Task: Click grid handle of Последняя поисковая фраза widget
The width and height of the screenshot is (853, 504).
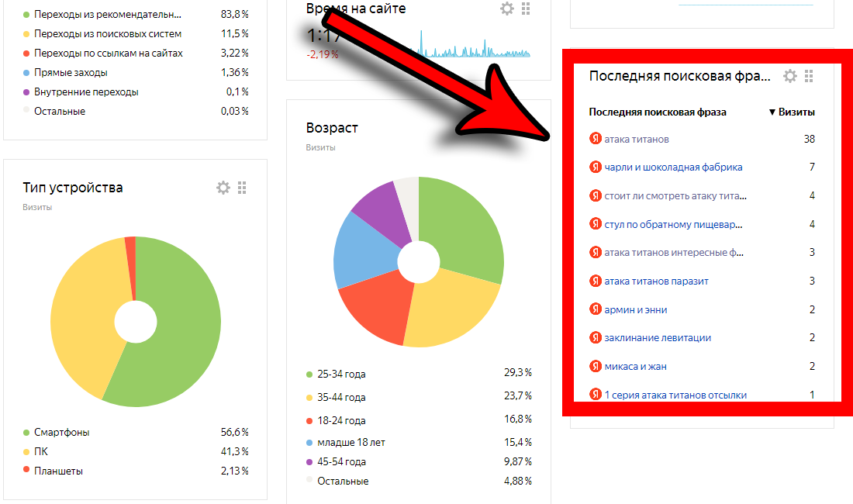Action: click(809, 76)
